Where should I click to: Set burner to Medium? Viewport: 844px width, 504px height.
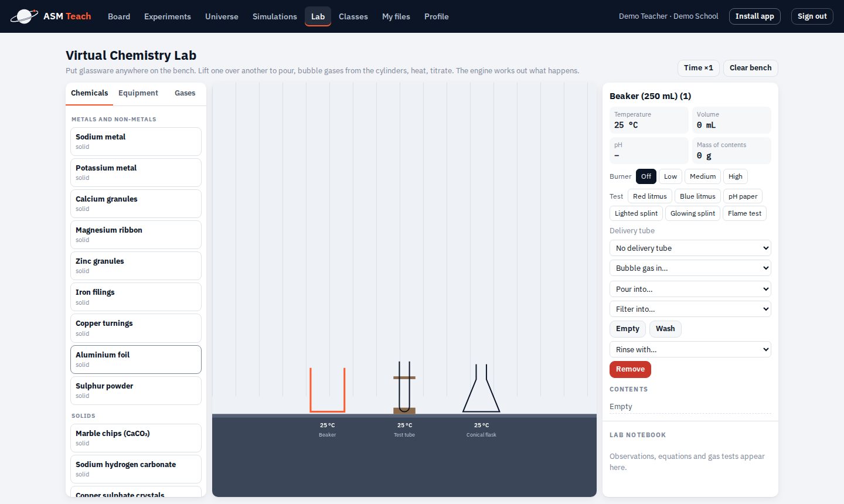pyautogui.click(x=703, y=176)
